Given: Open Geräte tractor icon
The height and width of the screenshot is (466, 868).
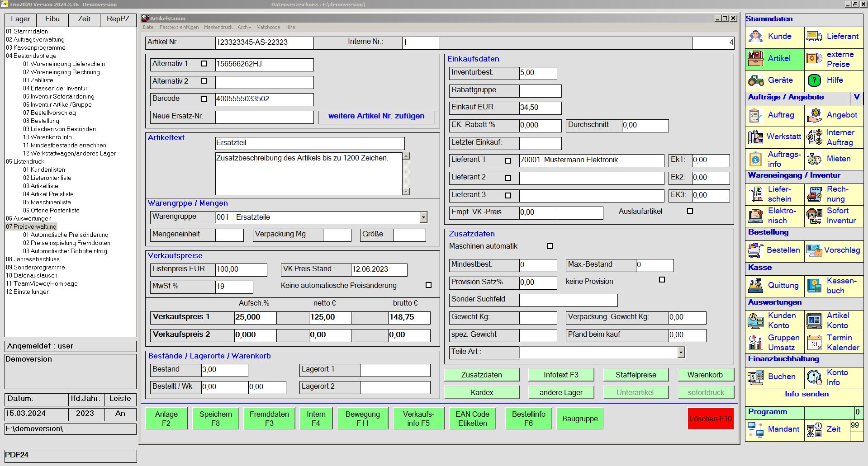Looking at the screenshot, I should click(755, 80).
